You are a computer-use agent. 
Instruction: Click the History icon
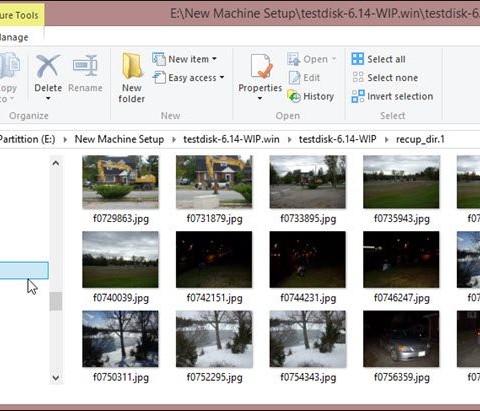[x=294, y=96]
